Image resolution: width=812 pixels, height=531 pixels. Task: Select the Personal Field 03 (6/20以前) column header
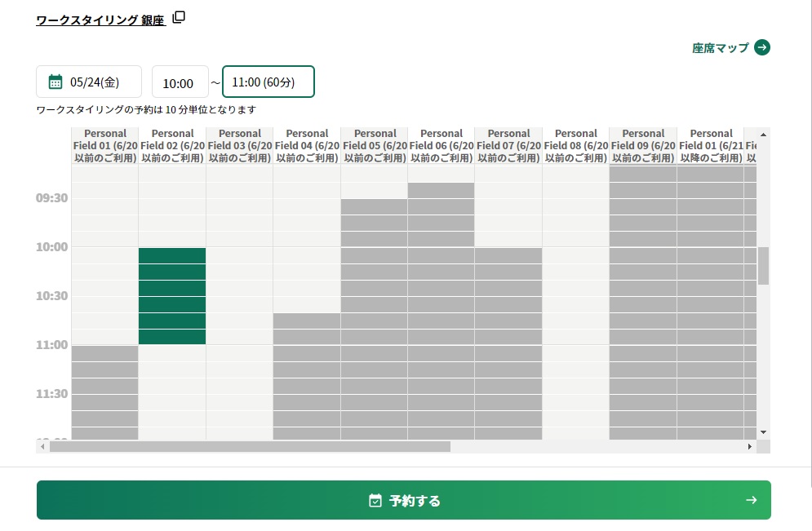(240, 146)
